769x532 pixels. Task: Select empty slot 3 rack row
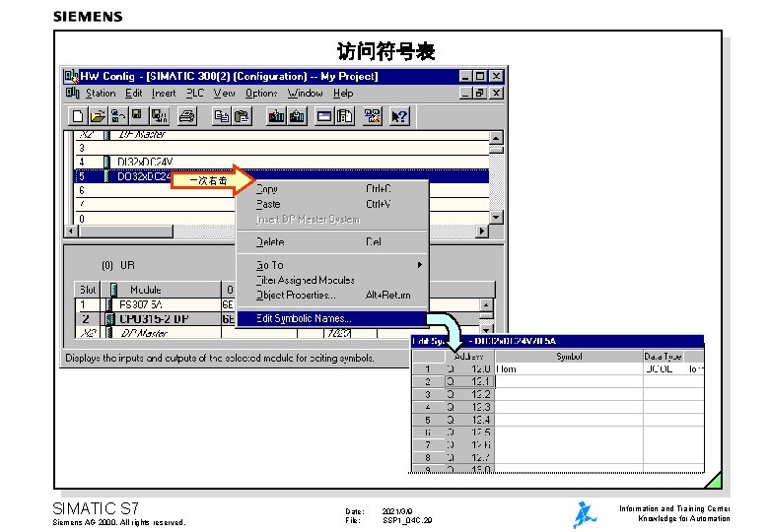click(282, 148)
